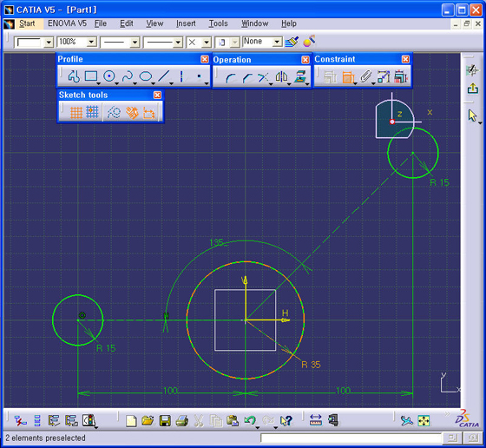The height and width of the screenshot is (448, 486).
Task: Toggle Snap to Point in Sketch tools
Action: pos(92,112)
